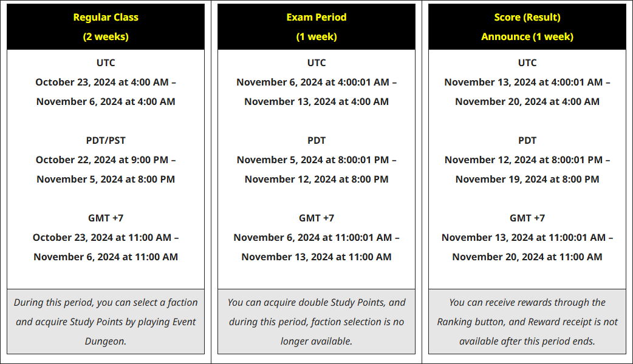This screenshot has width=633, height=364.
Task: Click the UTC label under Exam Period
Action: click(316, 63)
